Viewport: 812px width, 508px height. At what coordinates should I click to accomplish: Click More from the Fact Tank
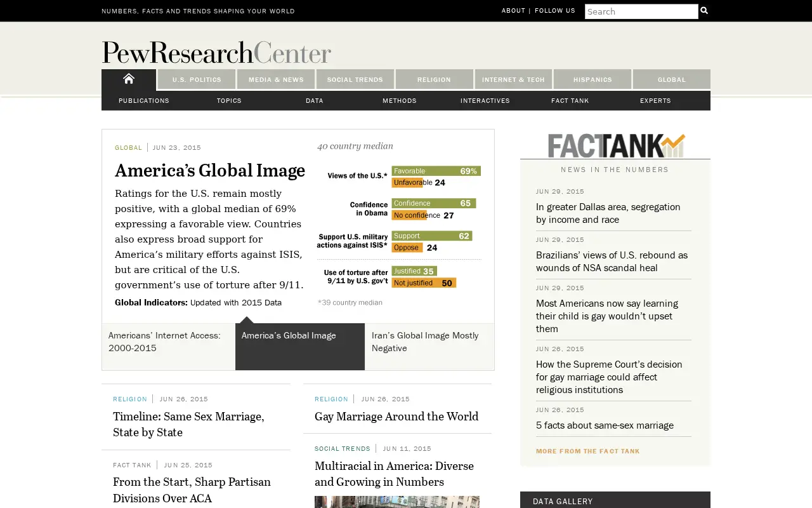tap(588, 451)
